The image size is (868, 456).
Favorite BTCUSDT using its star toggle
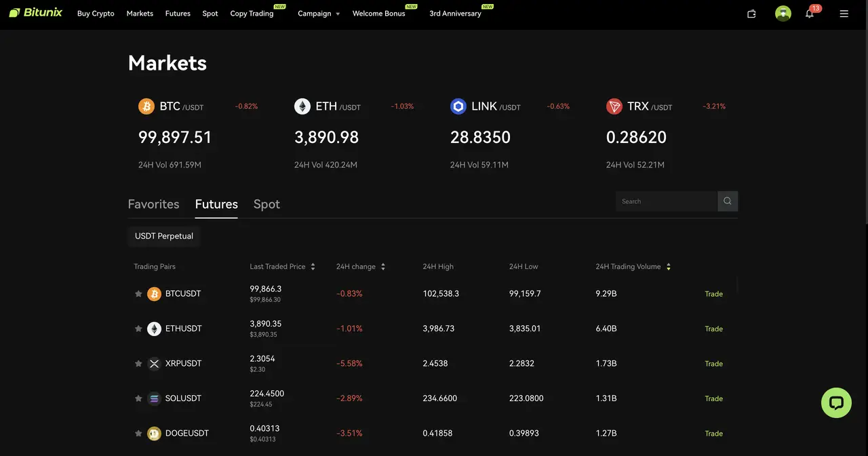(138, 293)
